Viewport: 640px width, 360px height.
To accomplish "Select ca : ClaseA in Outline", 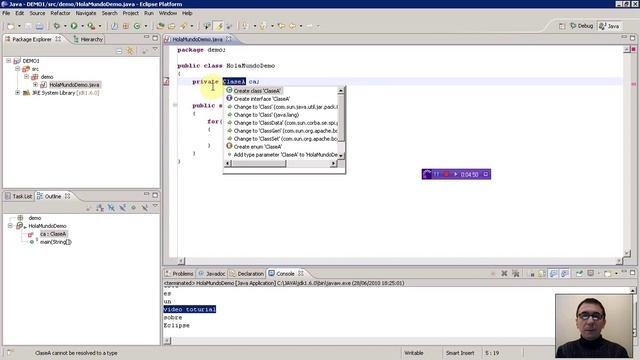I will (x=53, y=234).
